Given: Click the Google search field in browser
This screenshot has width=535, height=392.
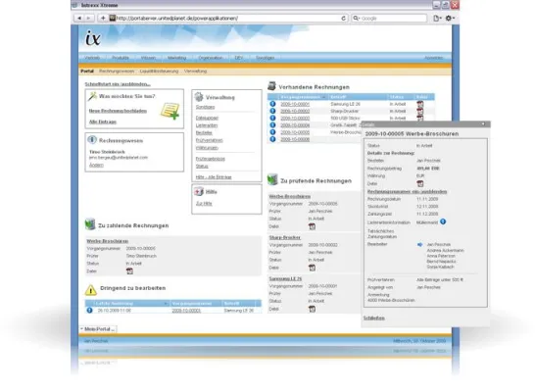Looking at the screenshot, I should pyautogui.click(x=389, y=18).
